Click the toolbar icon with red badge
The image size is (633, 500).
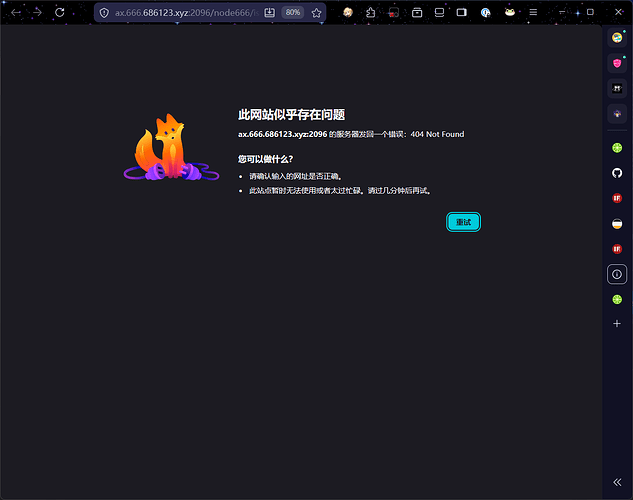point(394,13)
